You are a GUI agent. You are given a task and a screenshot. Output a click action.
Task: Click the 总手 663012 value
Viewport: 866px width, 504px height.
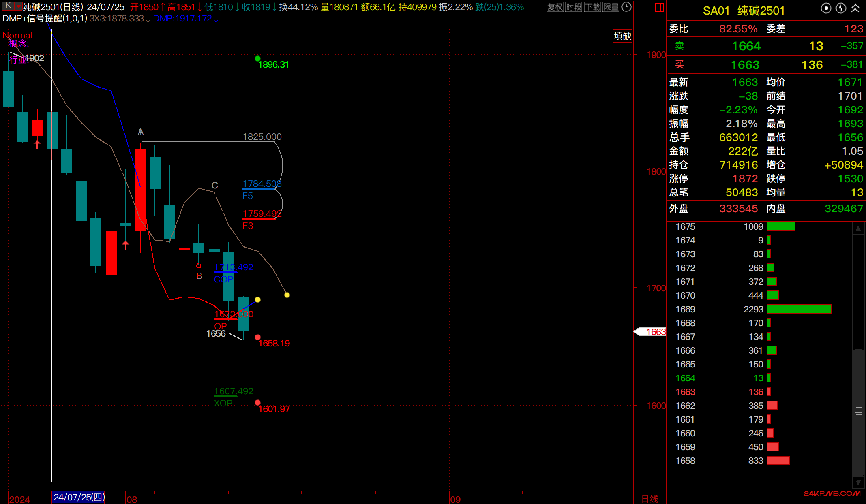pos(738,137)
